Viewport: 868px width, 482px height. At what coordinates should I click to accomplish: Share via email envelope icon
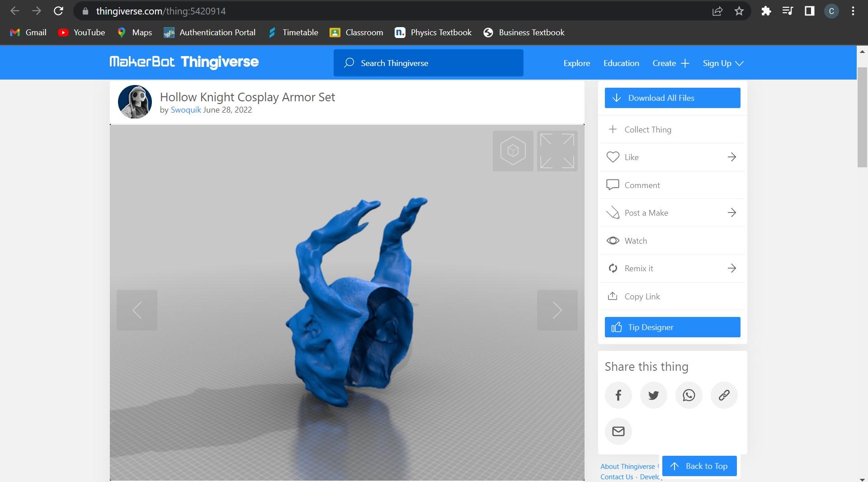pos(618,431)
